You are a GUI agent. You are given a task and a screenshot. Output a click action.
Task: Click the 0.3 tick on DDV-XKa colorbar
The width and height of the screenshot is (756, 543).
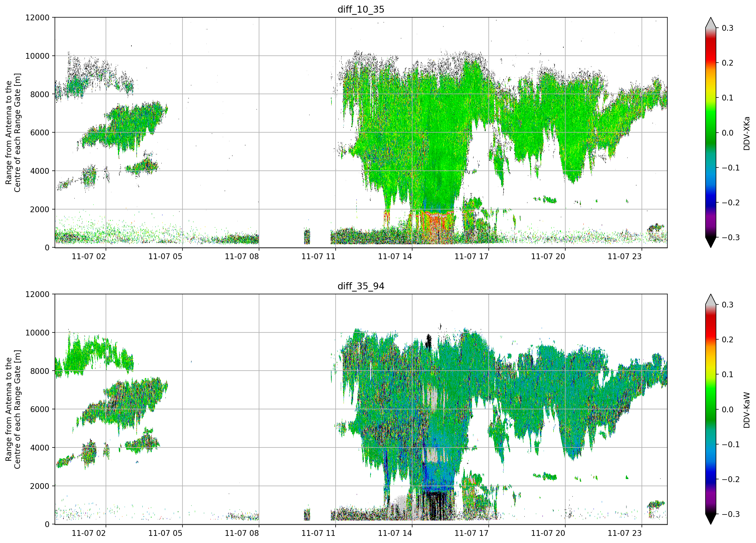[x=727, y=28]
